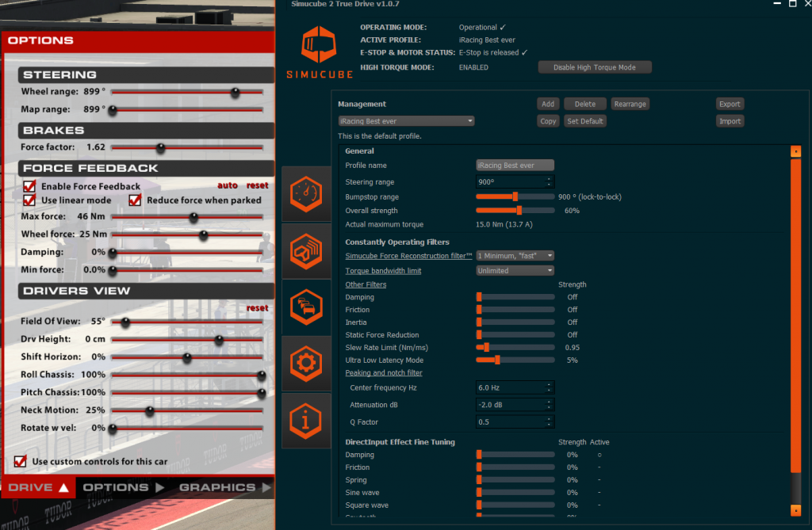Click the Profile name input field

click(x=515, y=165)
